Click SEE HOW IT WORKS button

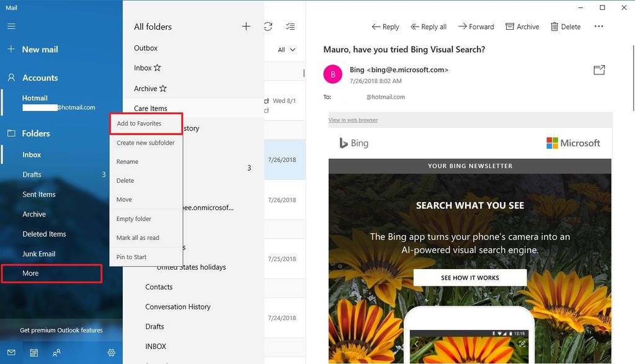click(469, 277)
